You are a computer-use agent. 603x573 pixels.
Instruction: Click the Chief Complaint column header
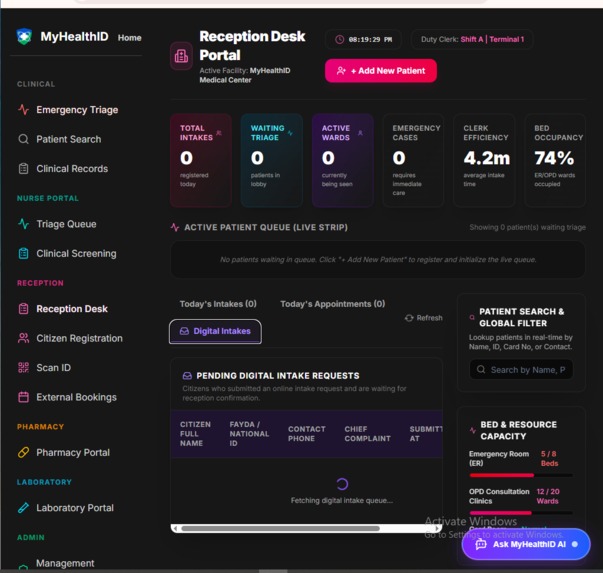click(367, 434)
